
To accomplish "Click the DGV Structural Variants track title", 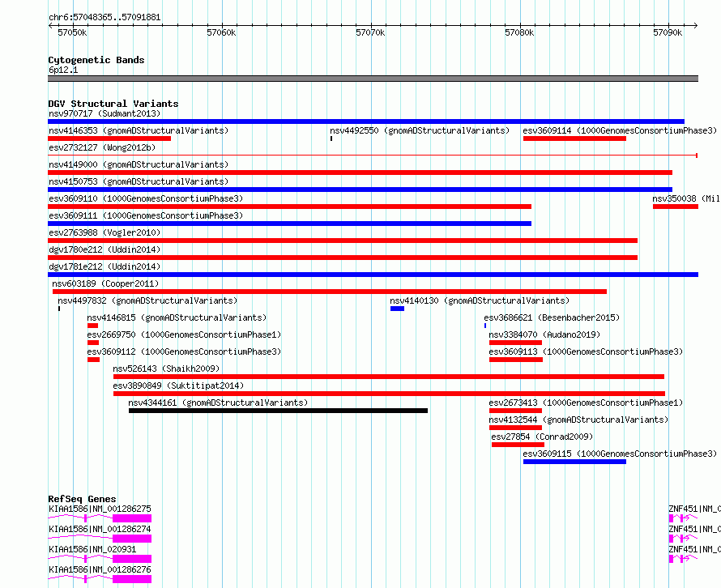I will coord(113,104).
